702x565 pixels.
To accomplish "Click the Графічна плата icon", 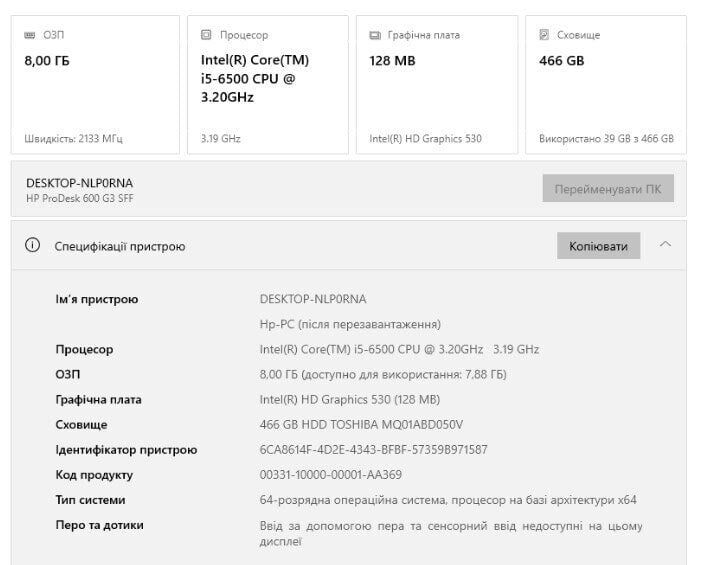I will (x=375, y=35).
